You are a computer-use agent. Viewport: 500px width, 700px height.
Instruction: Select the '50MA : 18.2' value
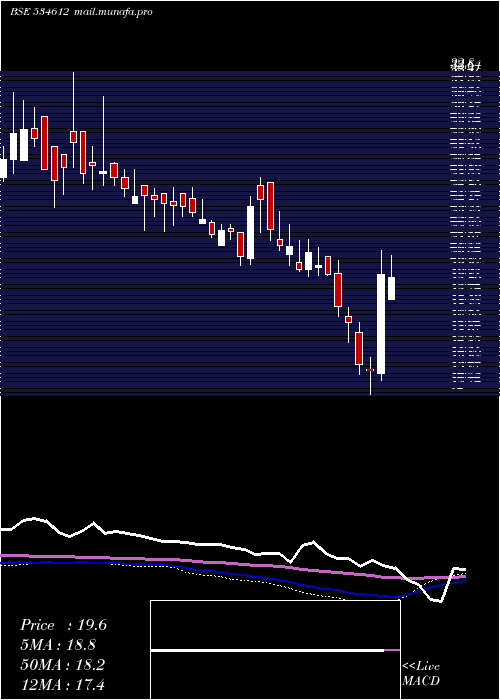click(x=62, y=665)
